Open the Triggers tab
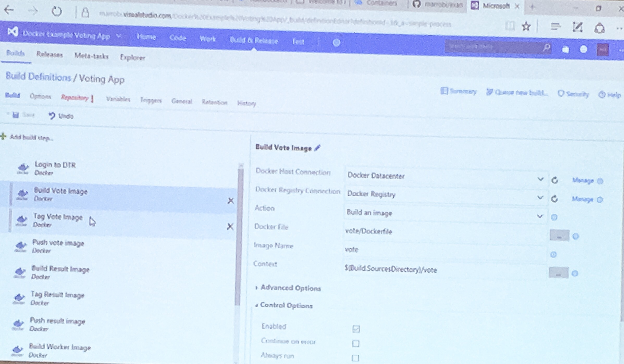Viewport: 624px width, 364px height. point(151,100)
